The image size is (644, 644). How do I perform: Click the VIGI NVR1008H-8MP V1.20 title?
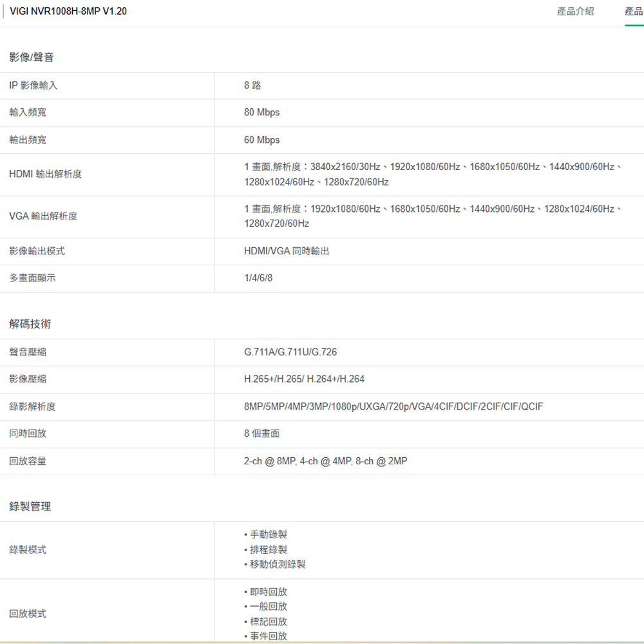(68, 12)
